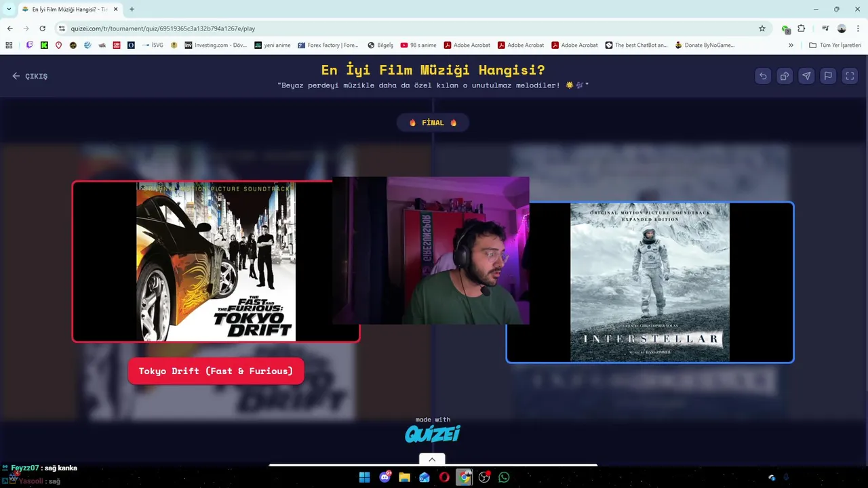This screenshot has width=868, height=488.
Task: Open the yeni anime bookmark
Action: 273,45
